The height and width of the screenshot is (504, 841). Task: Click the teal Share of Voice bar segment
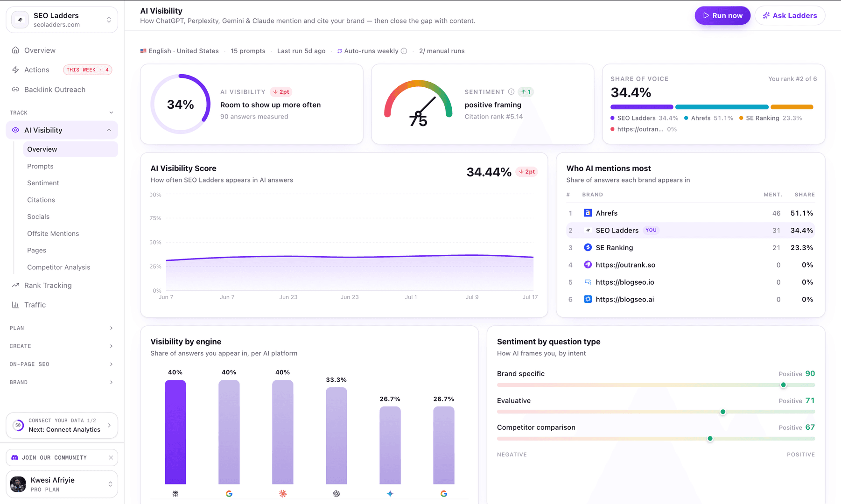click(x=722, y=107)
